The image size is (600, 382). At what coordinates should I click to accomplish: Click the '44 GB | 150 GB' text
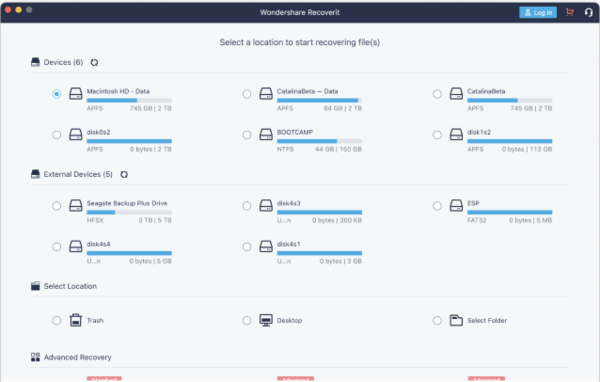pyautogui.click(x=338, y=149)
